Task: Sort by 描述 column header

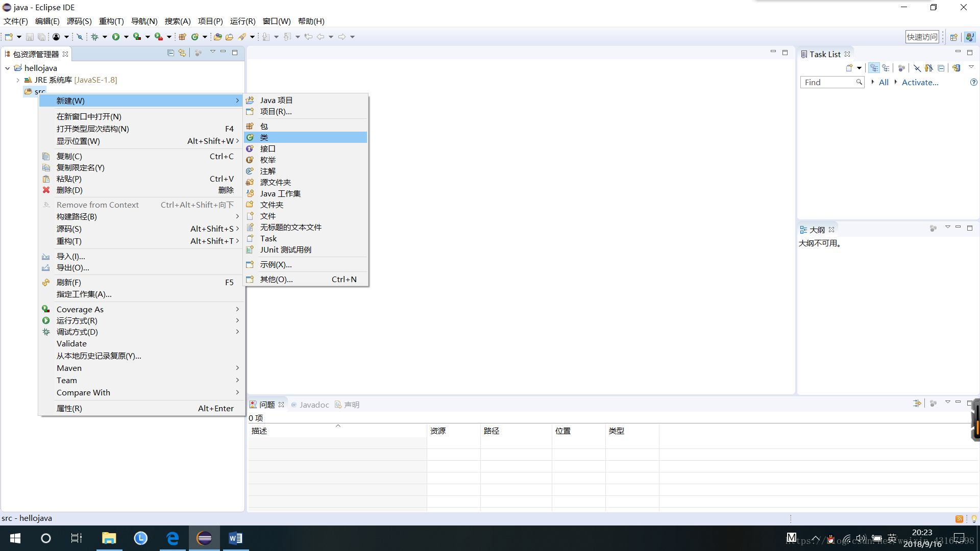Action: pyautogui.click(x=337, y=431)
